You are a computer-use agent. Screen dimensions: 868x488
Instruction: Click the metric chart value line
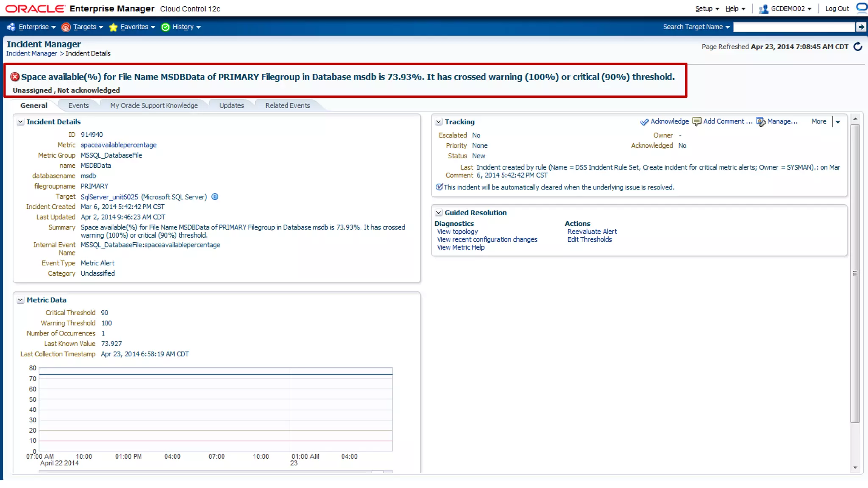[216, 374]
